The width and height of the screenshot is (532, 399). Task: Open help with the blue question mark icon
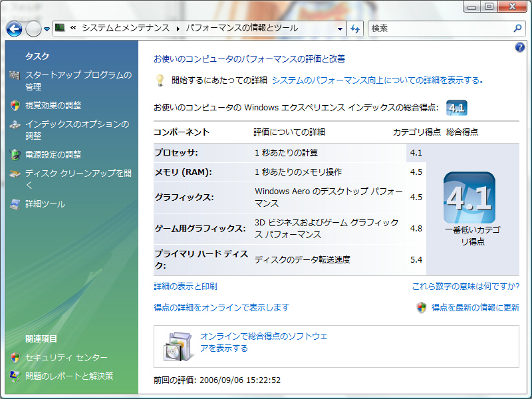[x=520, y=47]
